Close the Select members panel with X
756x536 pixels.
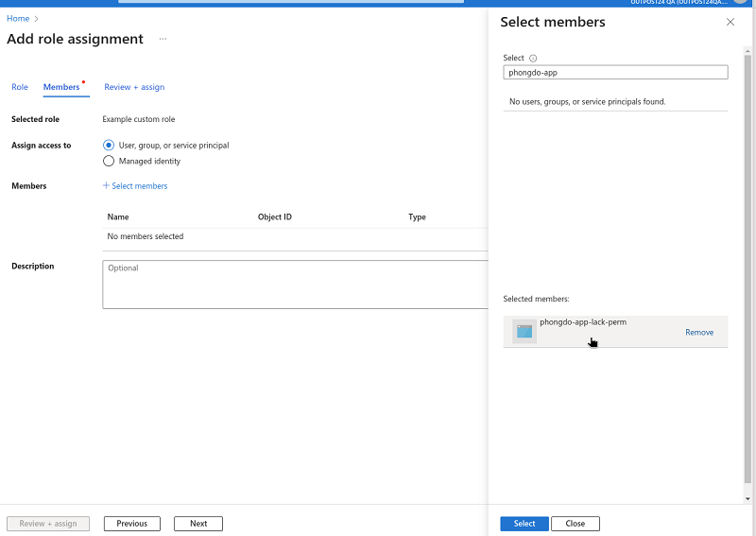coord(730,22)
